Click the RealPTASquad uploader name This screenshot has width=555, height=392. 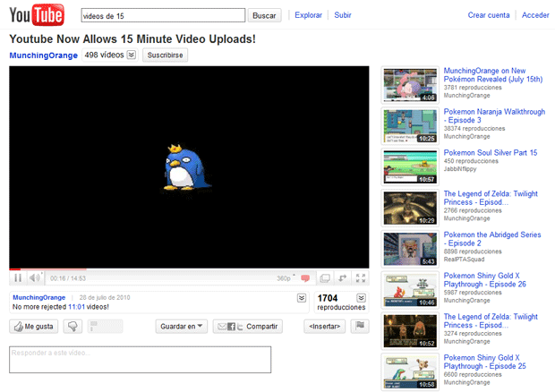(x=464, y=260)
